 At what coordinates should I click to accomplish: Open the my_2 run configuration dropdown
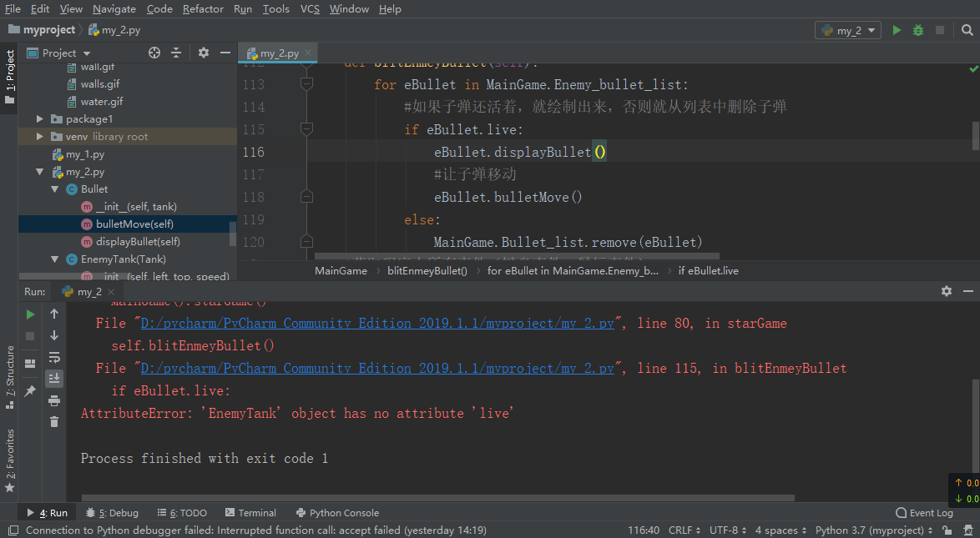point(848,30)
